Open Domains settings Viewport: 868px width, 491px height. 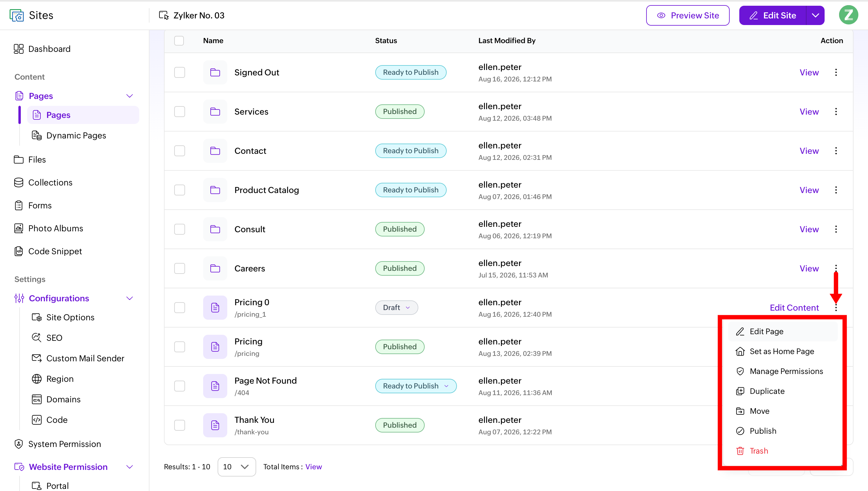56,399
